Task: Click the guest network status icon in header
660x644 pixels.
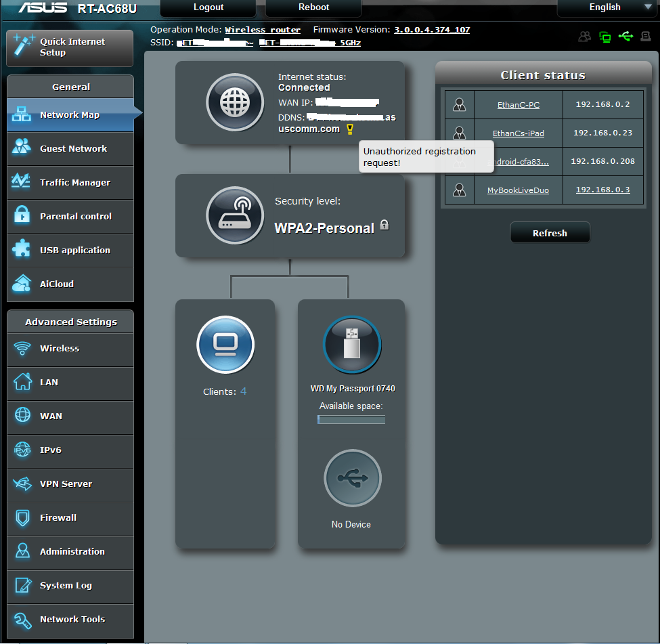Action: pos(584,37)
